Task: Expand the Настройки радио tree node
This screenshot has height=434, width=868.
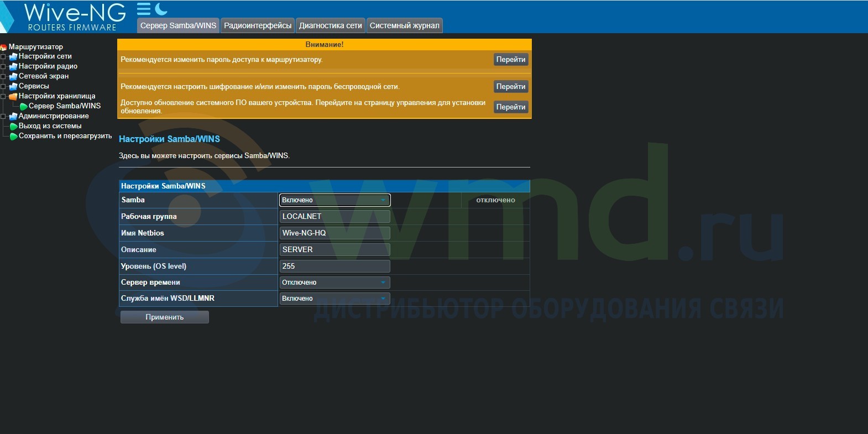Action: click(3, 66)
